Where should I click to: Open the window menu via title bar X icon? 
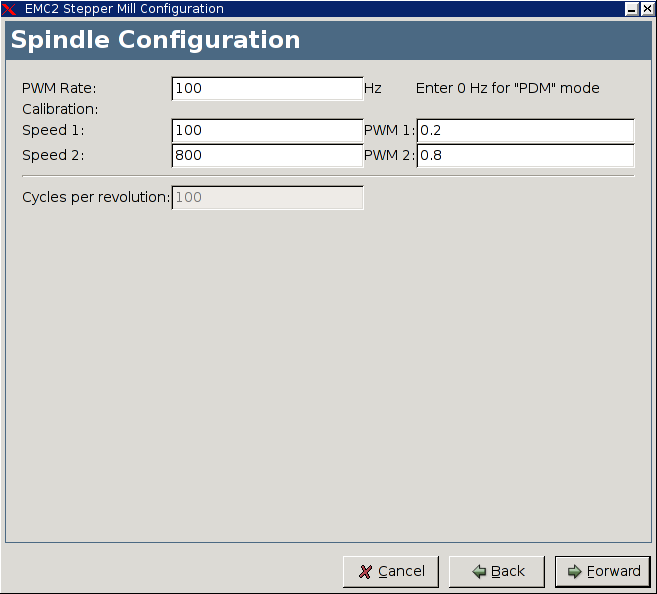click(9, 9)
